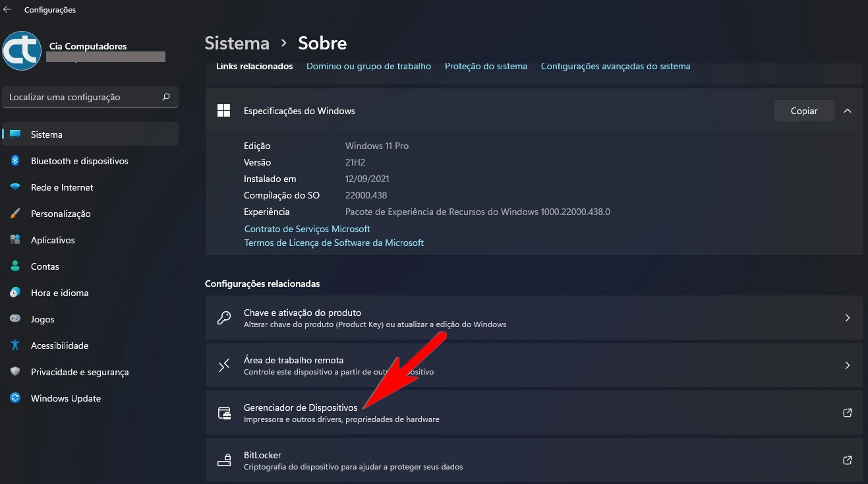Click the Aplicativos grid icon

point(15,240)
